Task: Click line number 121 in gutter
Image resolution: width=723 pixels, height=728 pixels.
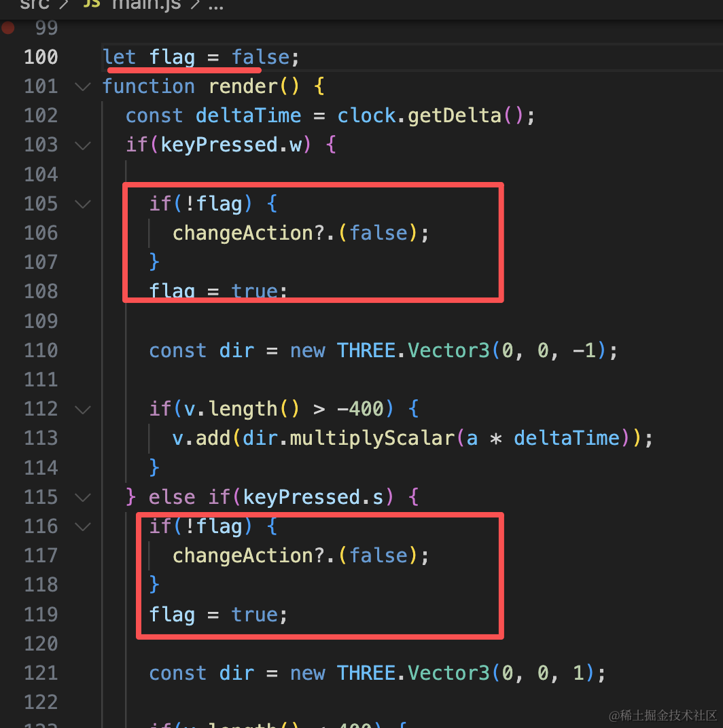Action: [41, 673]
